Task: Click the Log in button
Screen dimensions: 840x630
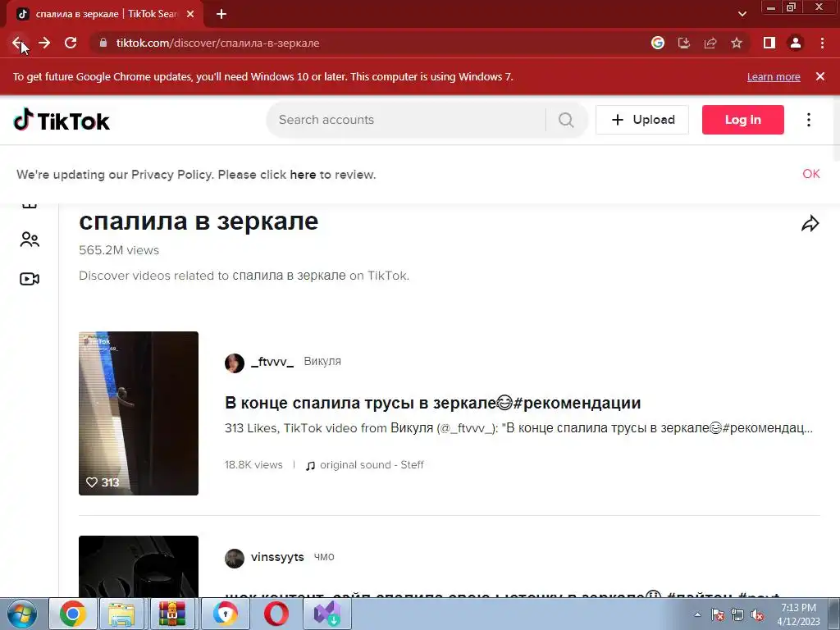Action: tap(743, 120)
